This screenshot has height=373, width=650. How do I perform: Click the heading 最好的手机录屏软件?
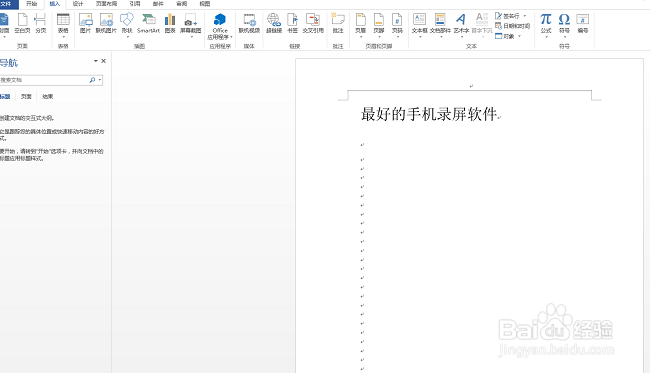click(x=429, y=114)
